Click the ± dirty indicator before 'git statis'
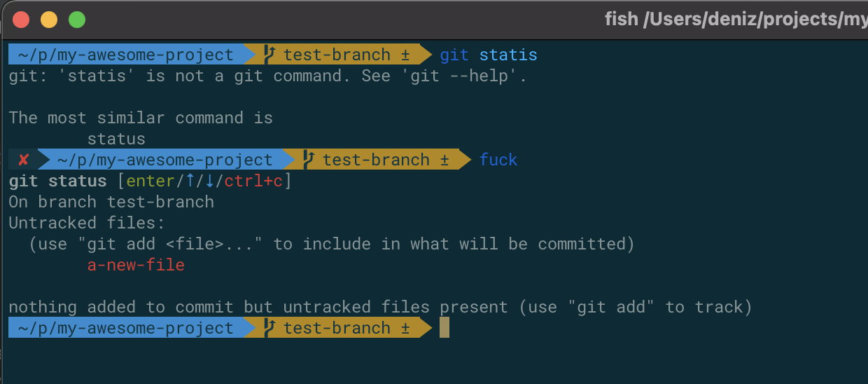868x384 pixels. (405, 55)
